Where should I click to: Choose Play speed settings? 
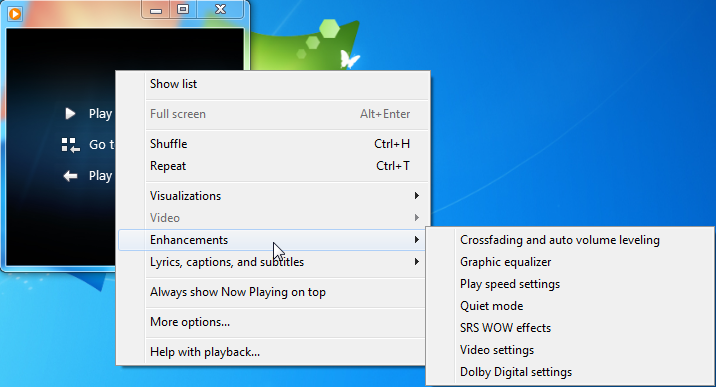click(570, 284)
